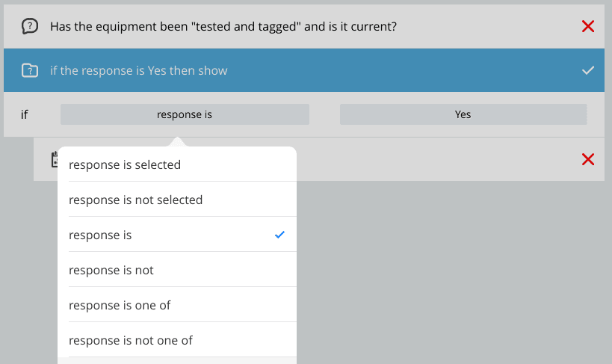Delete the "tested and tagged" question with red X
The image size is (612, 364).
coord(588,26)
